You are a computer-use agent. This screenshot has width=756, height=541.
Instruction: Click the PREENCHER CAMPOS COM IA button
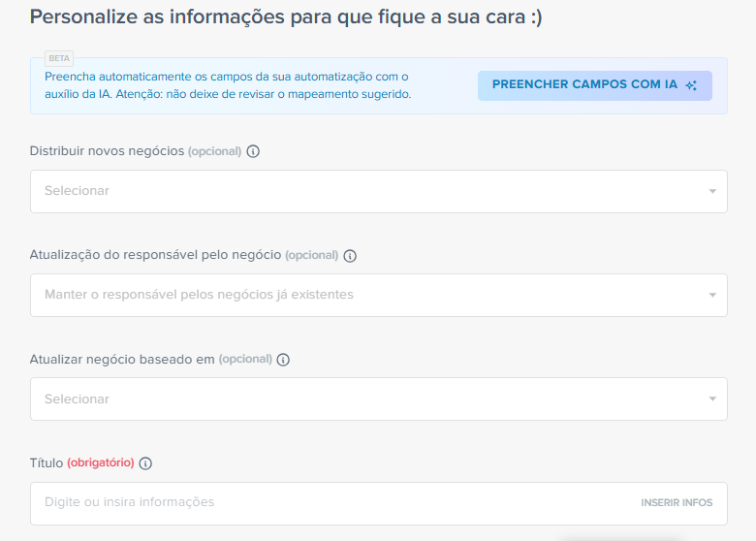coord(594,86)
